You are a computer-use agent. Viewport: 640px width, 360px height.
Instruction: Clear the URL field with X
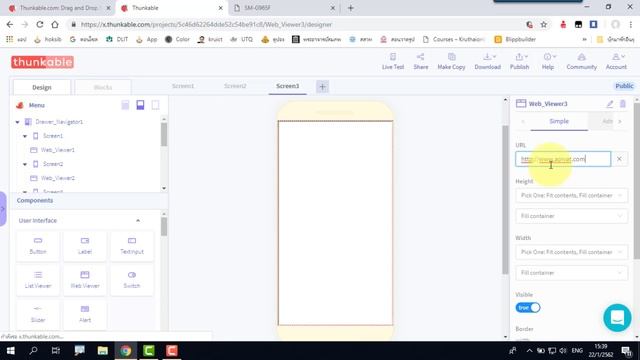click(619, 159)
